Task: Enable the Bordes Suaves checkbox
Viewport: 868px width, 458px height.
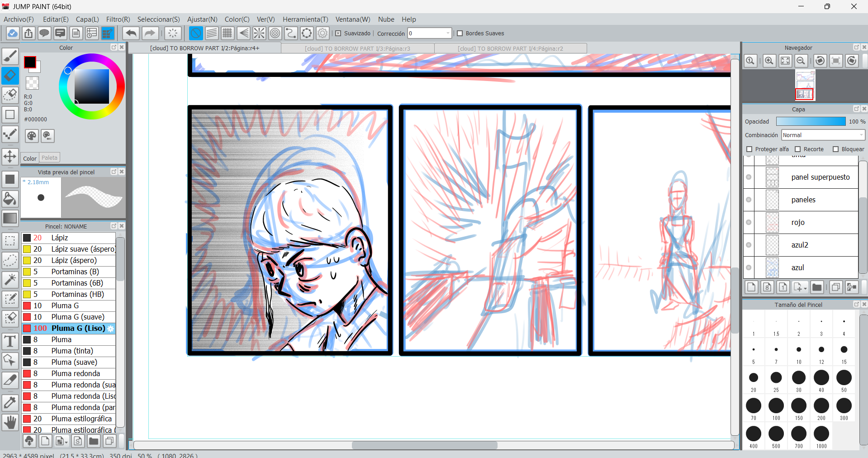Action: coord(460,33)
